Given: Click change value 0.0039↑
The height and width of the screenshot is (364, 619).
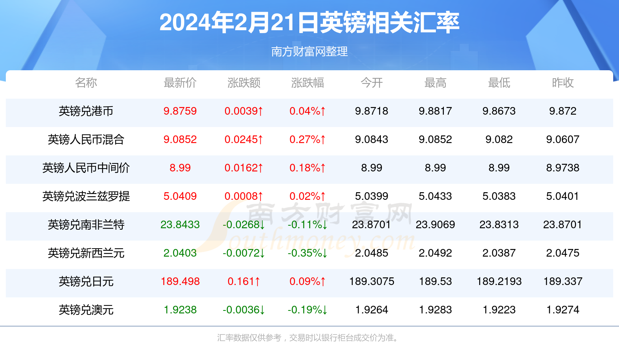Looking at the screenshot, I should [244, 111].
